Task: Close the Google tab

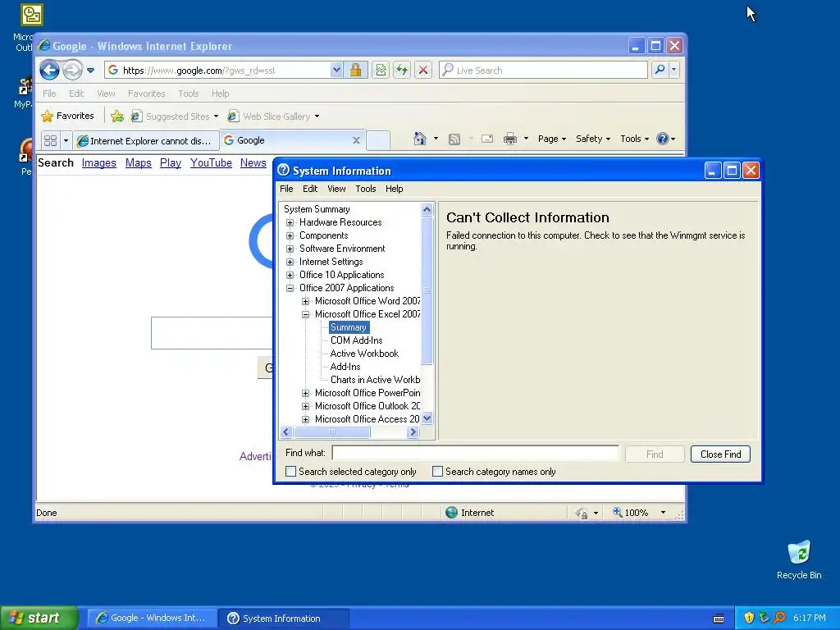Action: 356,140
